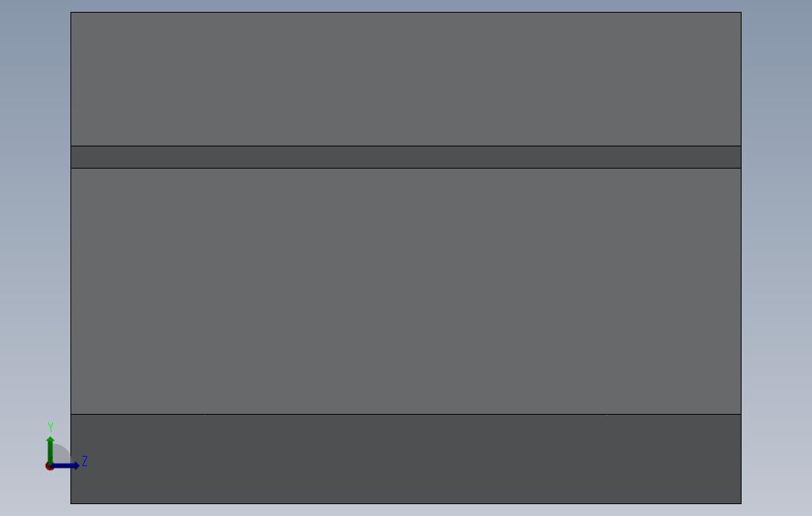Select the edge between dark groove and middle face
This screenshot has height=516, width=812.
(406, 168)
